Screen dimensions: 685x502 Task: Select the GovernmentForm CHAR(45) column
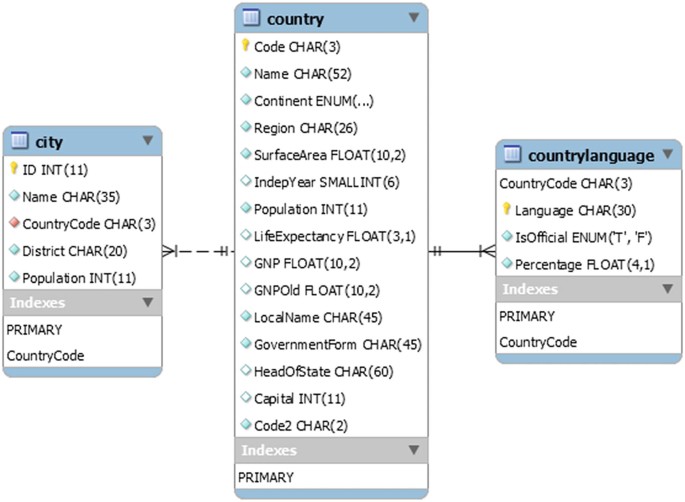click(x=336, y=344)
